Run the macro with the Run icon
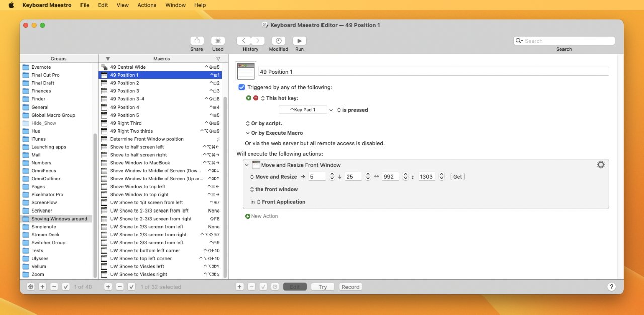 point(299,41)
